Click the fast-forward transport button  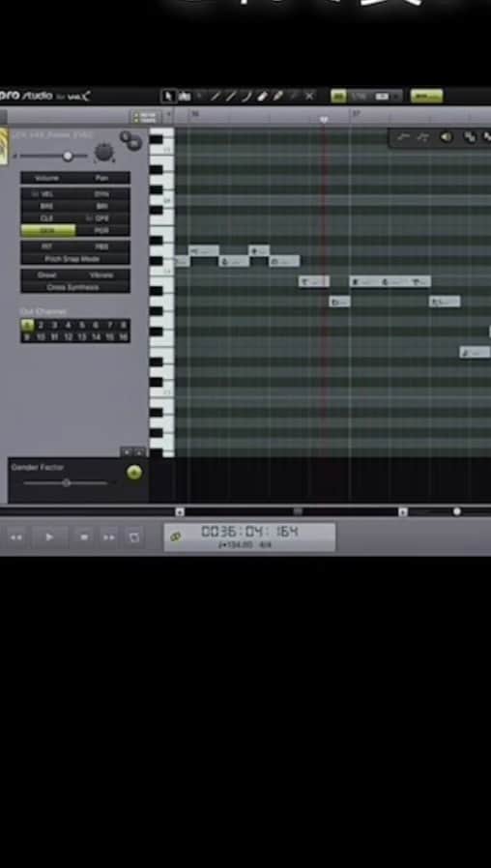[x=109, y=537]
